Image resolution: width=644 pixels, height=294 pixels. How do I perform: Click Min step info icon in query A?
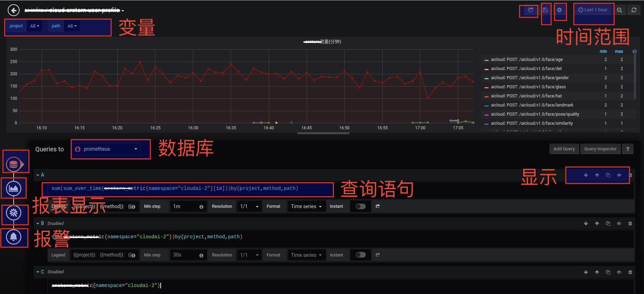point(201,207)
